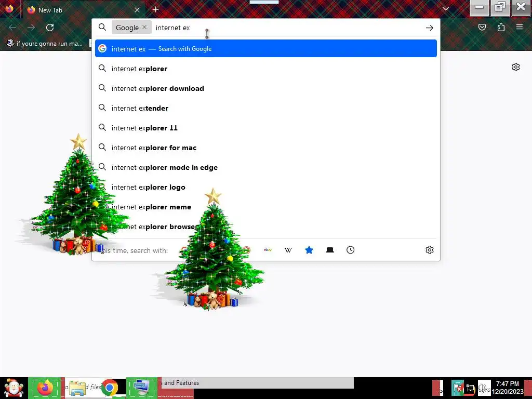Screen dimensions: 532x399
Task: Open the network tray icon
Action: coord(470,388)
